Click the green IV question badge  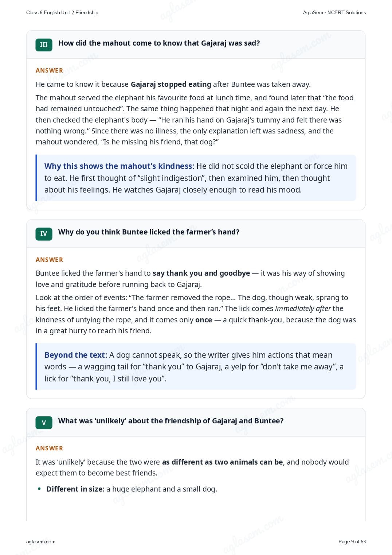click(x=44, y=234)
